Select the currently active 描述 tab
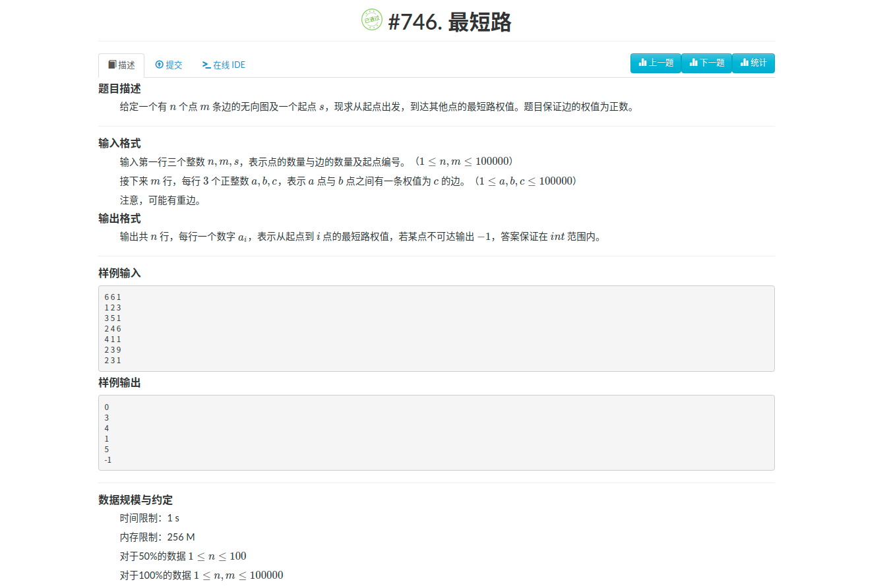This screenshot has height=588, width=887. (121, 65)
